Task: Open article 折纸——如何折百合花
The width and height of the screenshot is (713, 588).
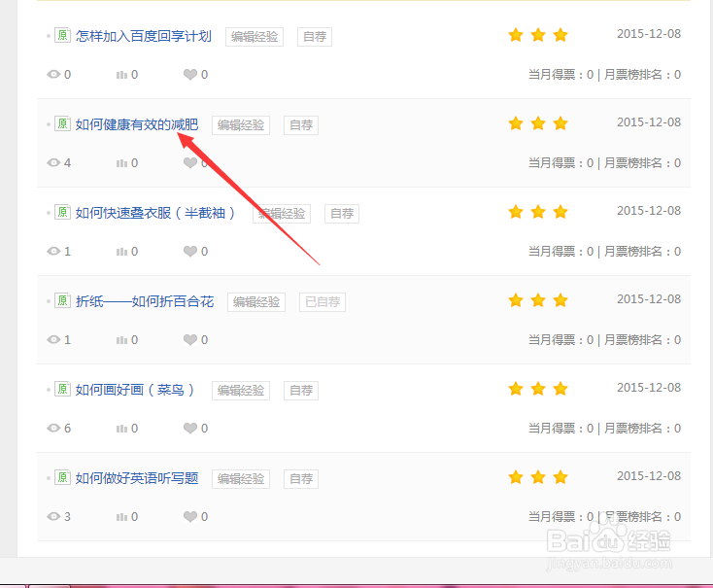Action: point(145,301)
